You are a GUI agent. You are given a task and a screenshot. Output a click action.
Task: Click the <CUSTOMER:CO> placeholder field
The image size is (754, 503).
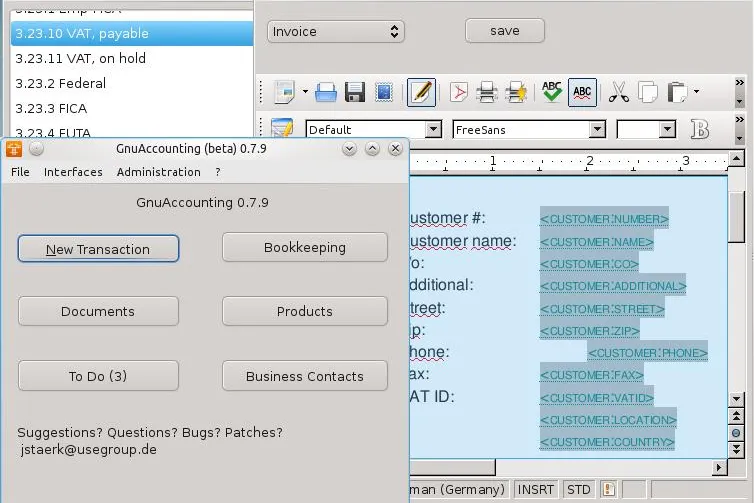589,264
